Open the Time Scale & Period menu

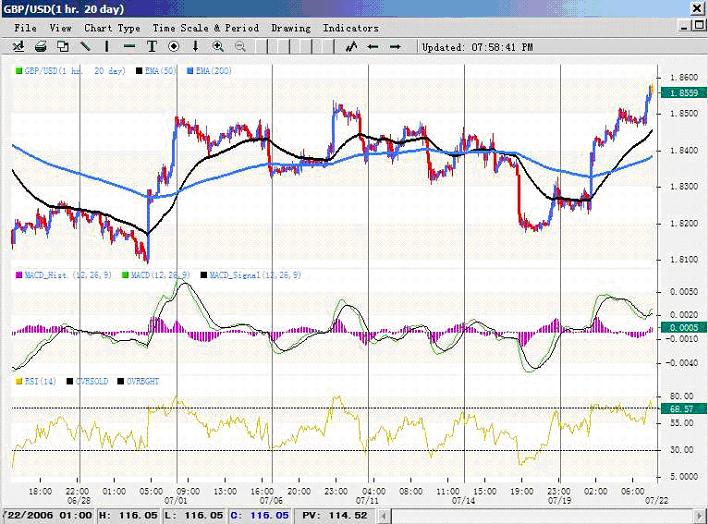206,28
